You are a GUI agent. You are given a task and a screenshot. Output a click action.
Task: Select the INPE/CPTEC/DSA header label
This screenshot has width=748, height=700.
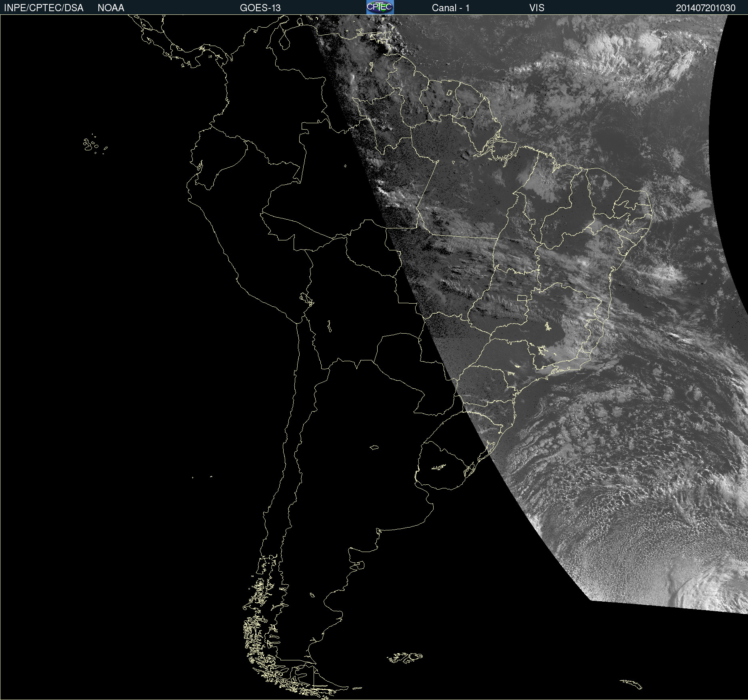(44, 8)
